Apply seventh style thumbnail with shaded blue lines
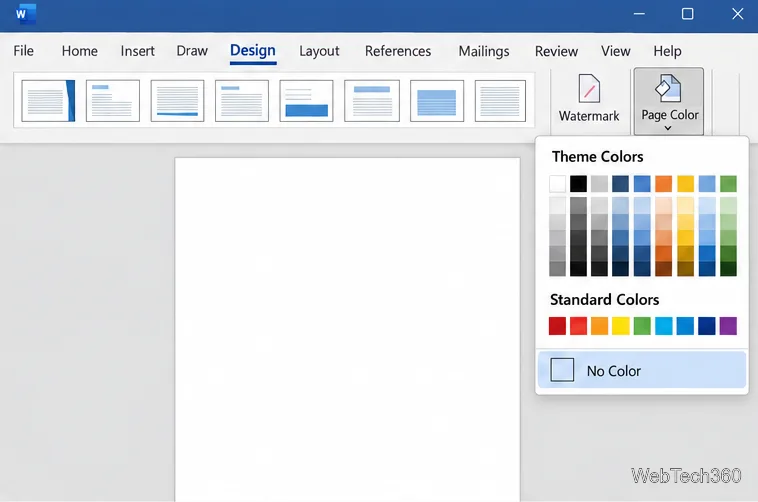This screenshot has height=502, width=758. tap(437, 101)
